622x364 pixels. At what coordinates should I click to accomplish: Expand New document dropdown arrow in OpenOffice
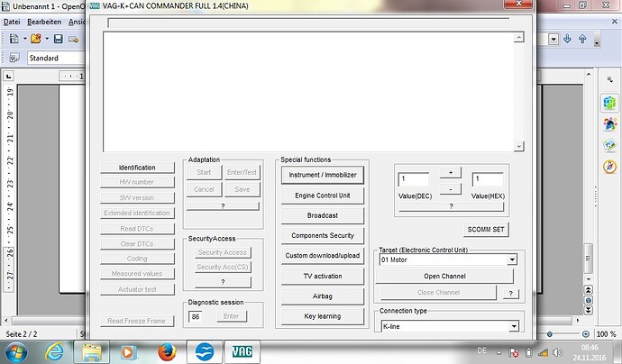[25, 39]
